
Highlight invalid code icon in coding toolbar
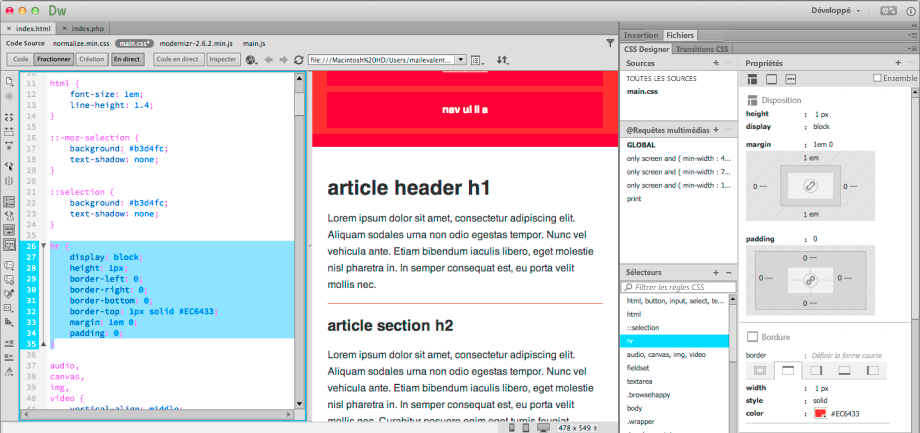coord(9,216)
